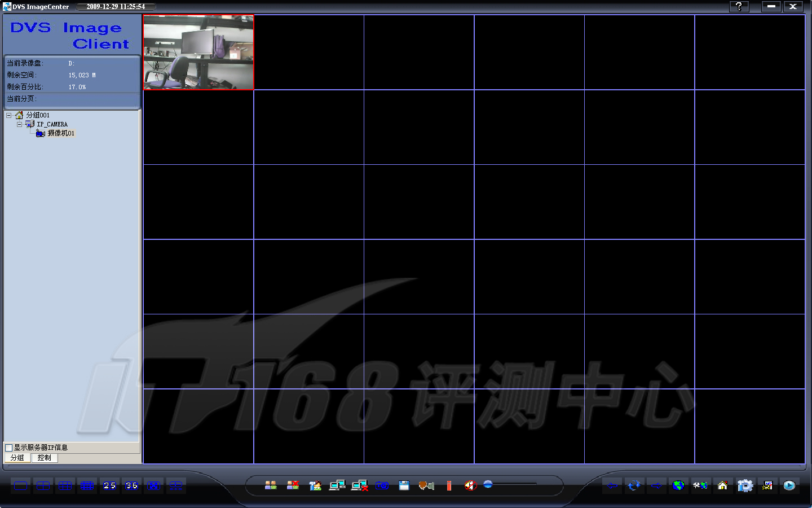Switch to single-view layout
The image size is (812, 508).
21,485
